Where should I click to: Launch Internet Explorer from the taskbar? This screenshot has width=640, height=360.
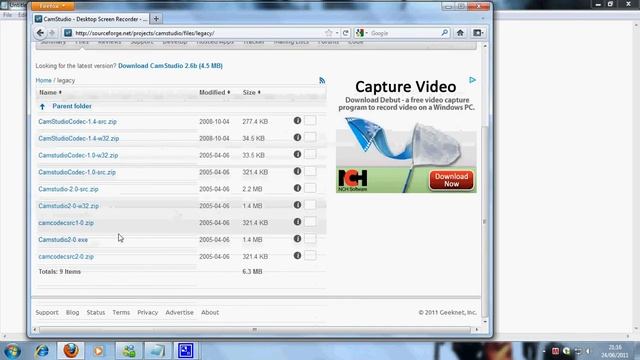click(42, 351)
